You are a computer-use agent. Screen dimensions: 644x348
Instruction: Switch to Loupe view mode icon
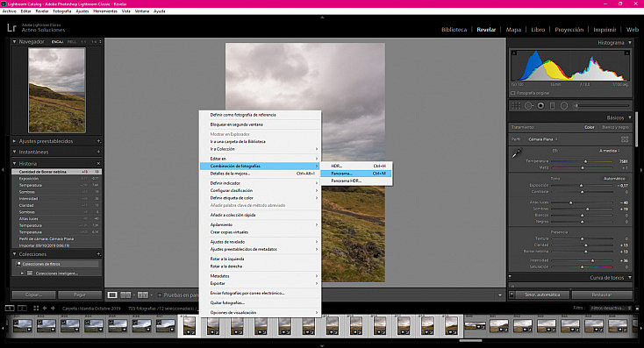pos(112,295)
